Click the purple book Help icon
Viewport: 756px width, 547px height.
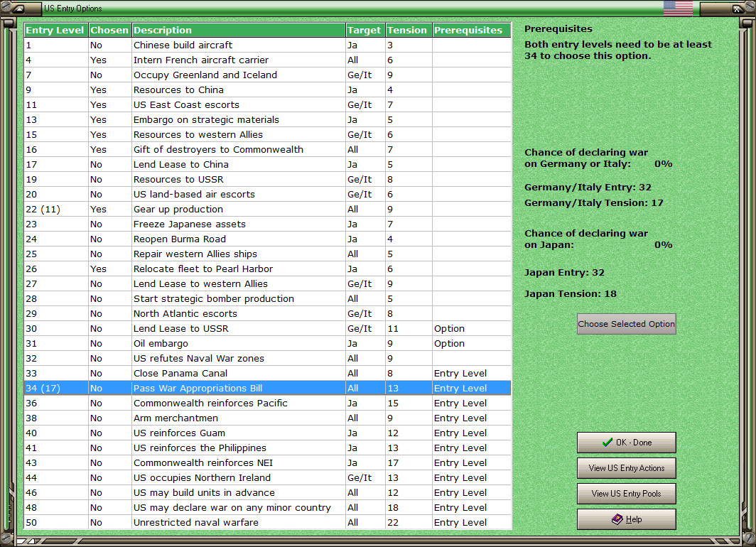click(617, 519)
